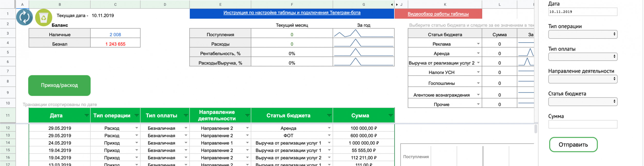Screen dimensions: 644x166
Task: Open the Направление деятельности select in sidebar
Action: (x=583, y=79)
